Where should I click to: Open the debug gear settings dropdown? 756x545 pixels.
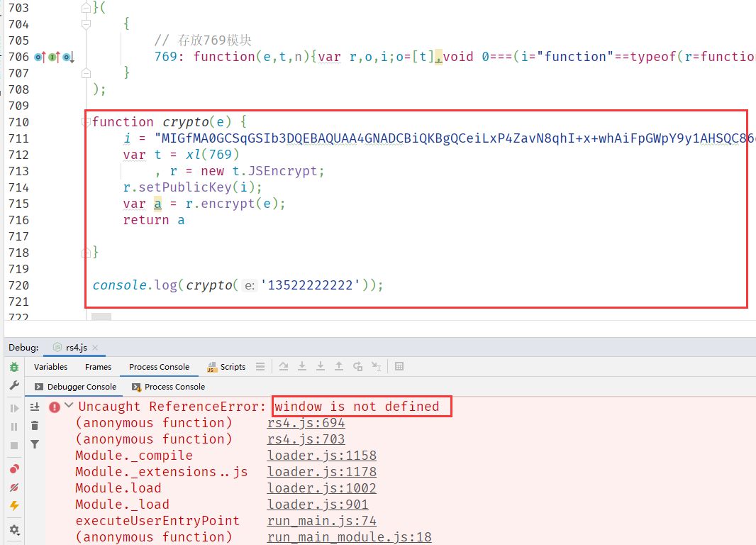pos(14,530)
